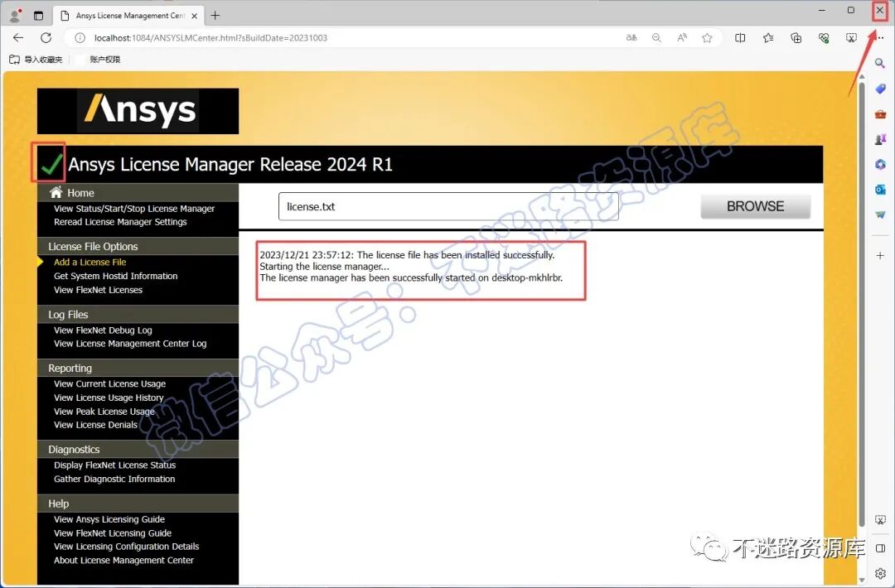Open the browser settings and more menu

click(x=879, y=37)
